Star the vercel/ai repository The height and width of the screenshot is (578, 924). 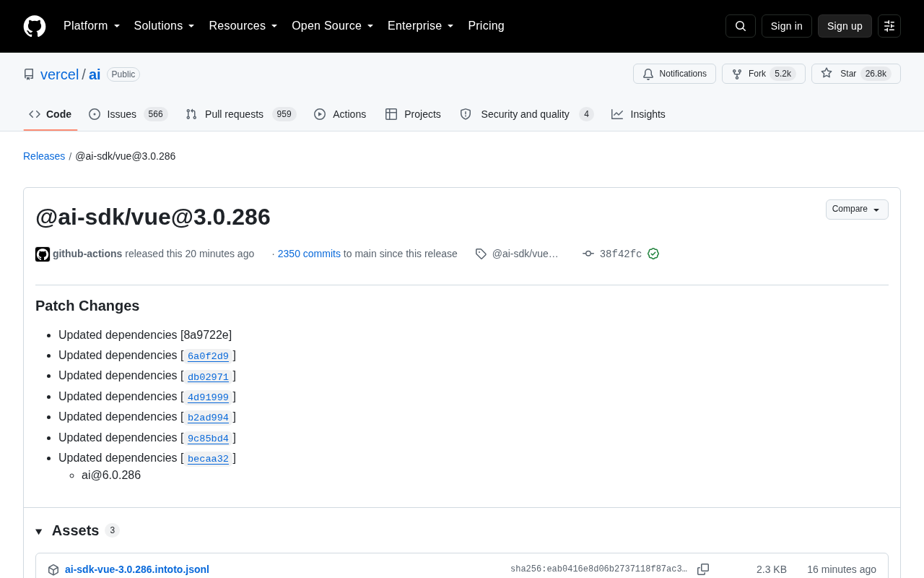pos(856,74)
